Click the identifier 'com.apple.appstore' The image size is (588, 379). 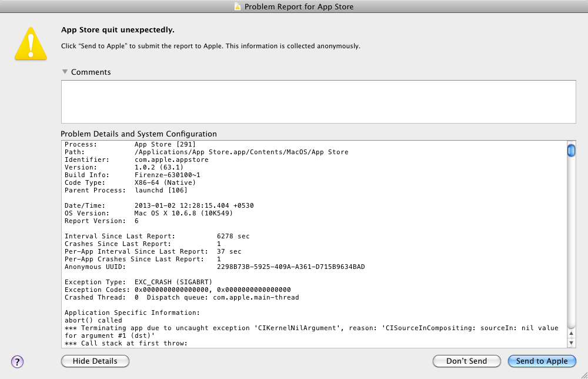point(171,160)
